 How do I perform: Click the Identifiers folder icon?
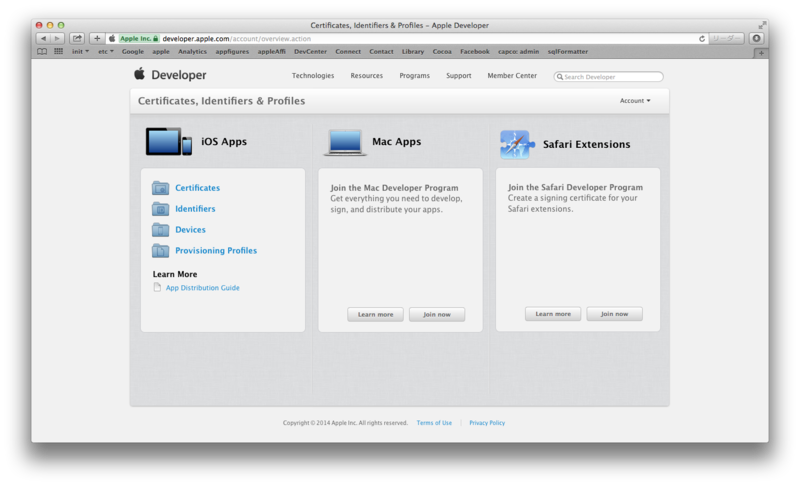coord(160,209)
